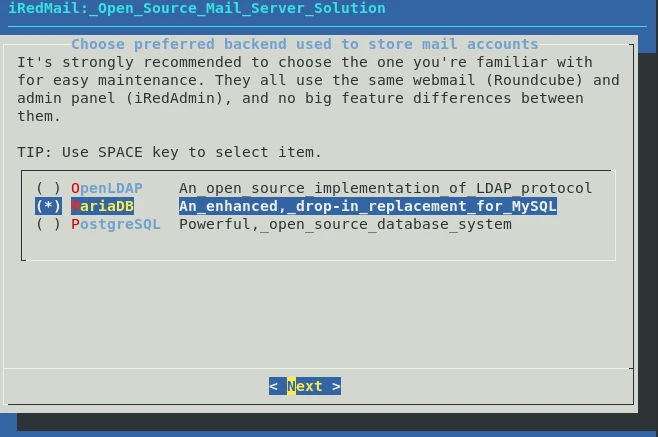
Task: Click the iRedMail Open Source Mail Server Solution title
Action: 197,8
